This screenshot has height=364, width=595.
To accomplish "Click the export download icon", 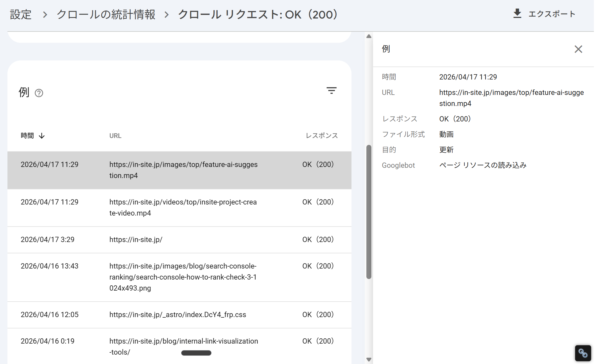I will pos(517,13).
